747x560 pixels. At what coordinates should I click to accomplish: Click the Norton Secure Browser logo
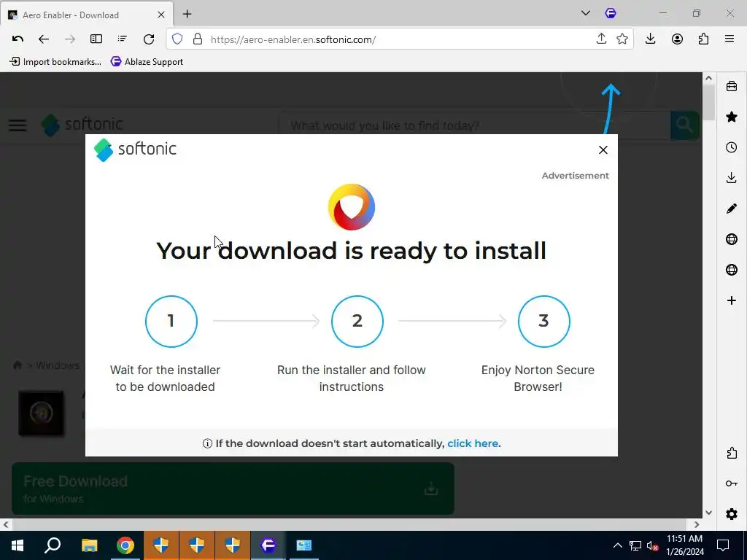point(352,207)
